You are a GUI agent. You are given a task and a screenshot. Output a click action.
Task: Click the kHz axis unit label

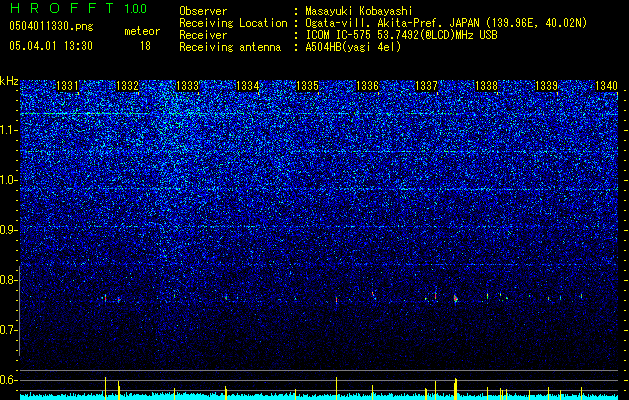tap(9, 81)
